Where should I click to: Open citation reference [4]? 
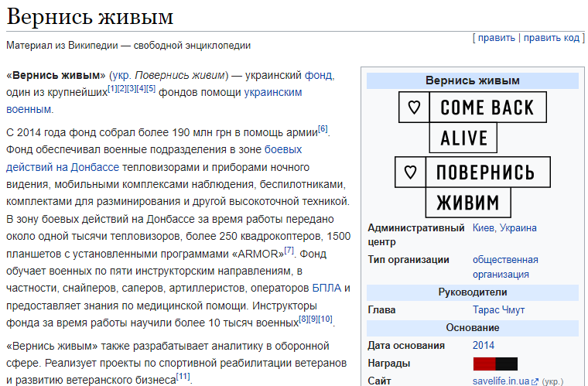tap(141, 88)
